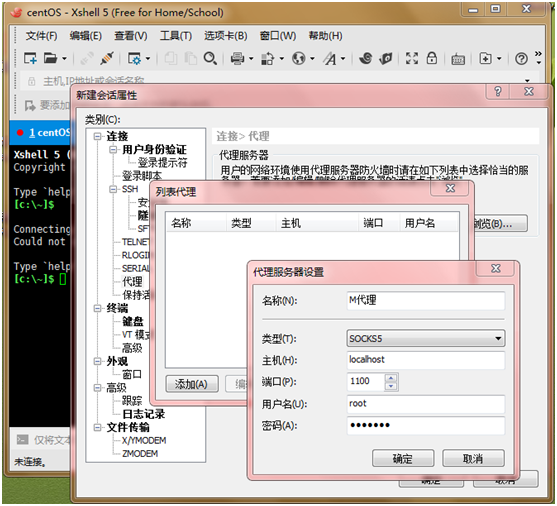
Task: Toggle the Full screen icon
Action: [x=412, y=58]
